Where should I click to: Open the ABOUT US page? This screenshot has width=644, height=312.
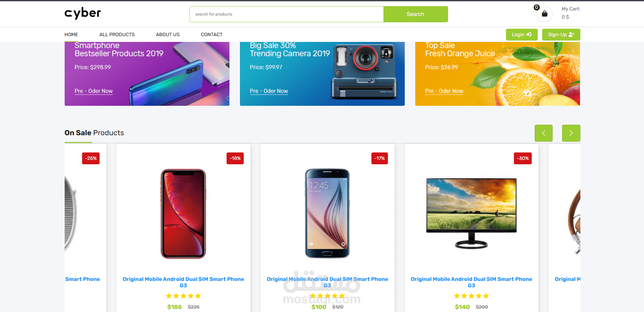tap(168, 34)
